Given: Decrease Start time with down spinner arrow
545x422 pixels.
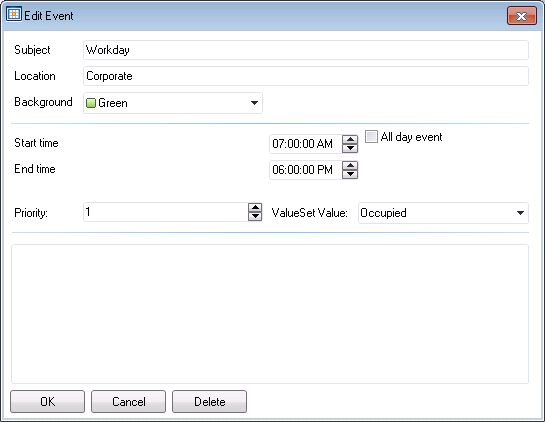Looking at the screenshot, I should 350,148.
